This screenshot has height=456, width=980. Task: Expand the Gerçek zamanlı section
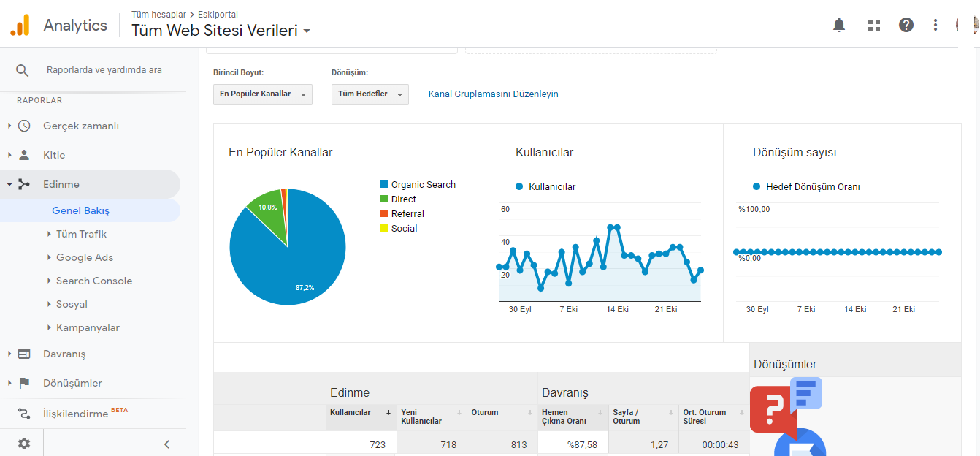(81, 126)
